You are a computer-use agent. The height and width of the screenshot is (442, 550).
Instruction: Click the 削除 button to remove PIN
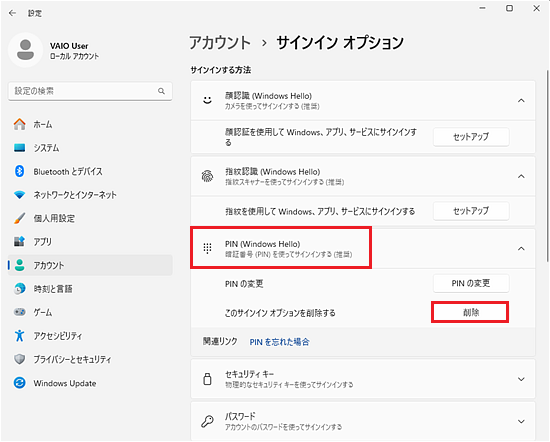click(471, 312)
